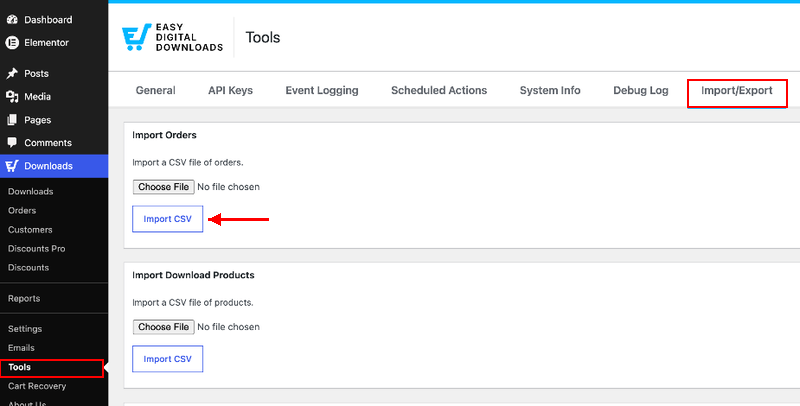
Task: Click the Import Orders heading
Action: (164, 135)
